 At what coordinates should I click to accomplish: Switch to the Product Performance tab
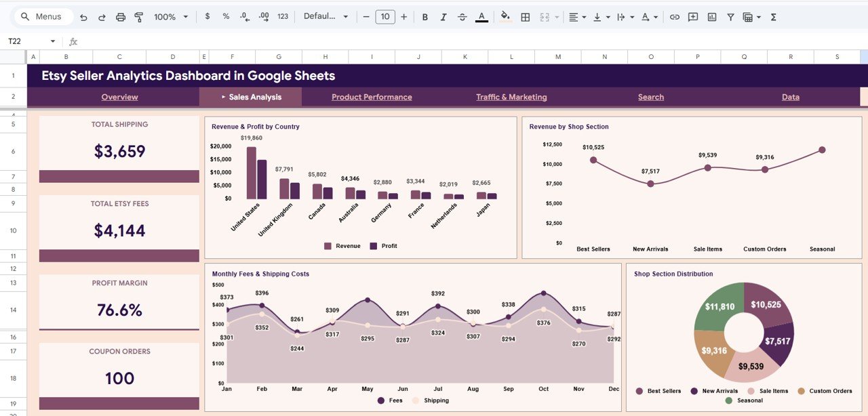pos(371,97)
